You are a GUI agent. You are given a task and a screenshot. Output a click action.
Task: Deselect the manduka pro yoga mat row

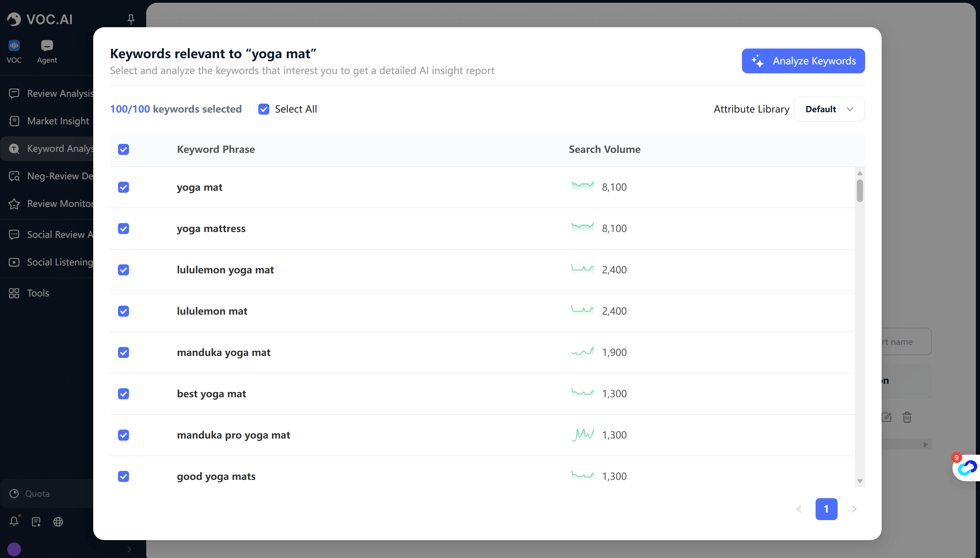coord(123,435)
